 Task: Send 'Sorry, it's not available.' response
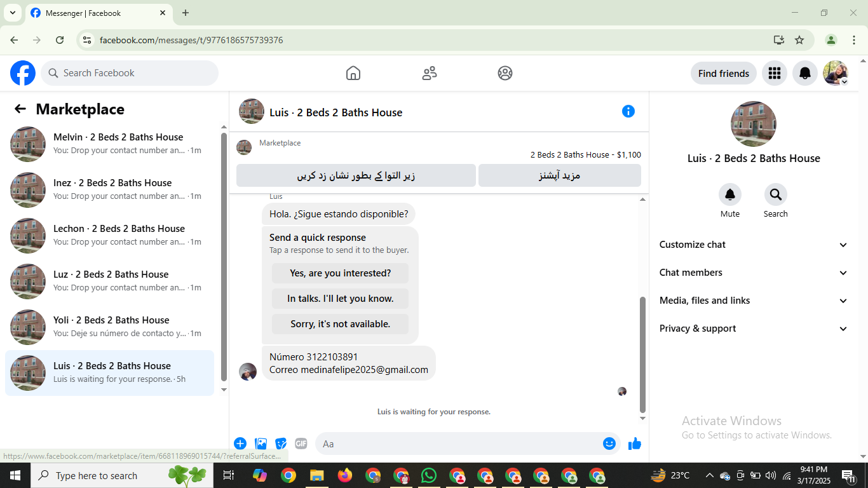pos(340,324)
